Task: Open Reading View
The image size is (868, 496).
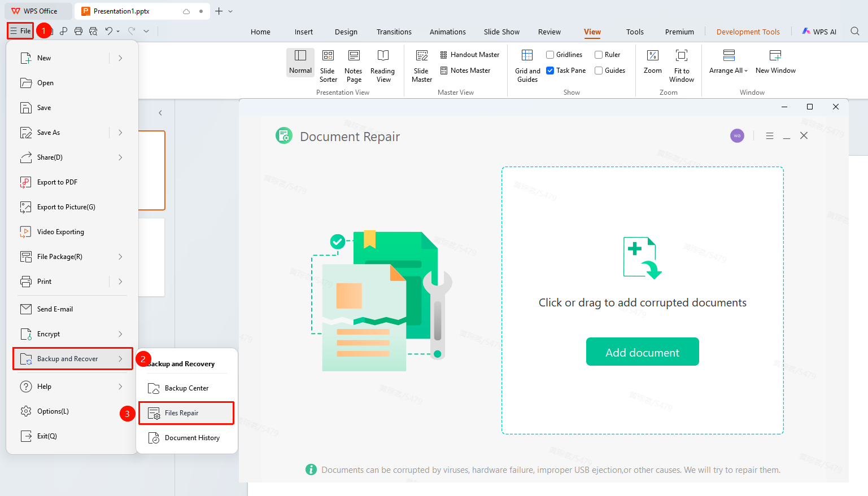Action: (x=383, y=66)
